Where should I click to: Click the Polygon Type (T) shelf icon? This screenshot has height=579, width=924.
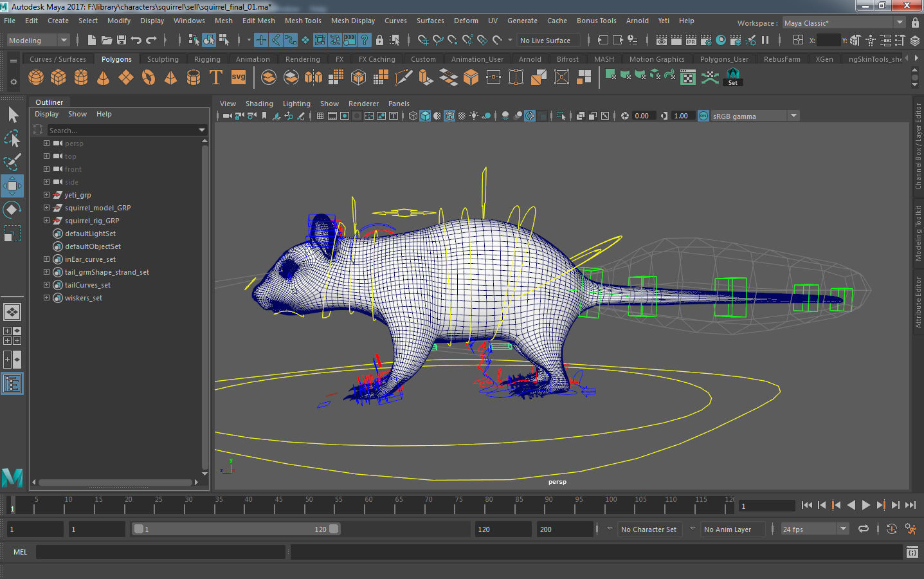click(216, 78)
